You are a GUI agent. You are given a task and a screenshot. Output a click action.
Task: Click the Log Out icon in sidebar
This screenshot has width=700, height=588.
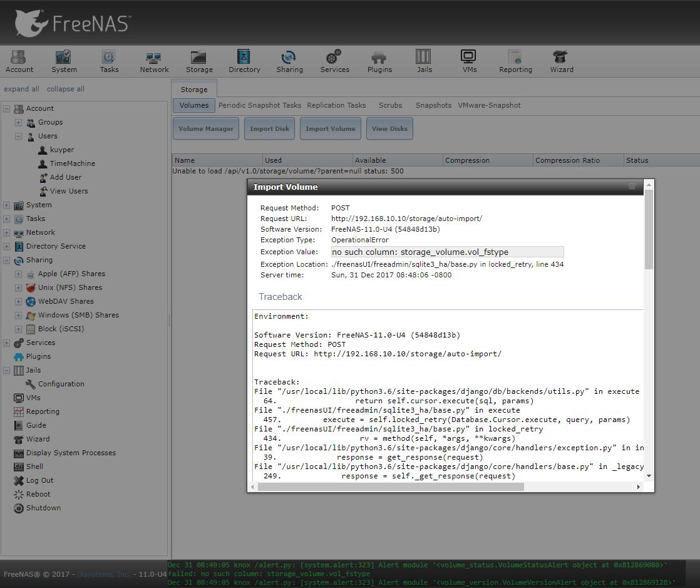click(18, 480)
